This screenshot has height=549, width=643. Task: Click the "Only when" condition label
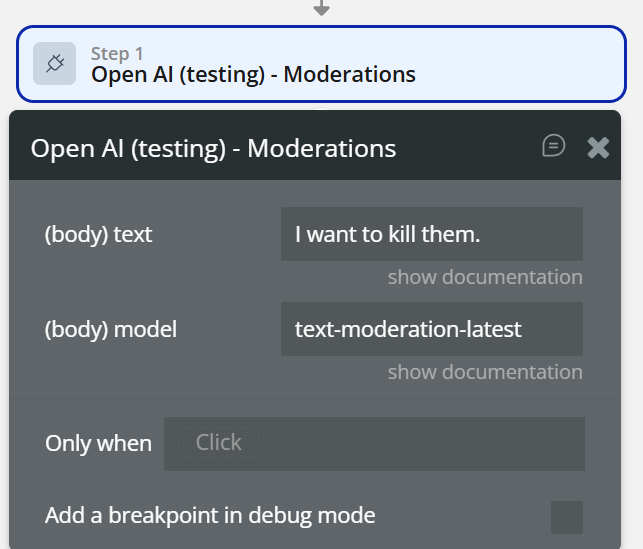99,444
